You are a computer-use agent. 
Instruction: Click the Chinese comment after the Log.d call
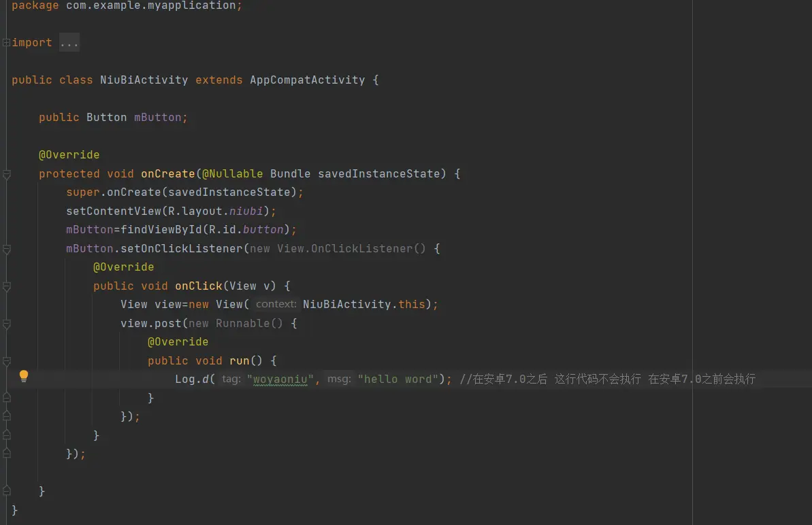(607, 379)
